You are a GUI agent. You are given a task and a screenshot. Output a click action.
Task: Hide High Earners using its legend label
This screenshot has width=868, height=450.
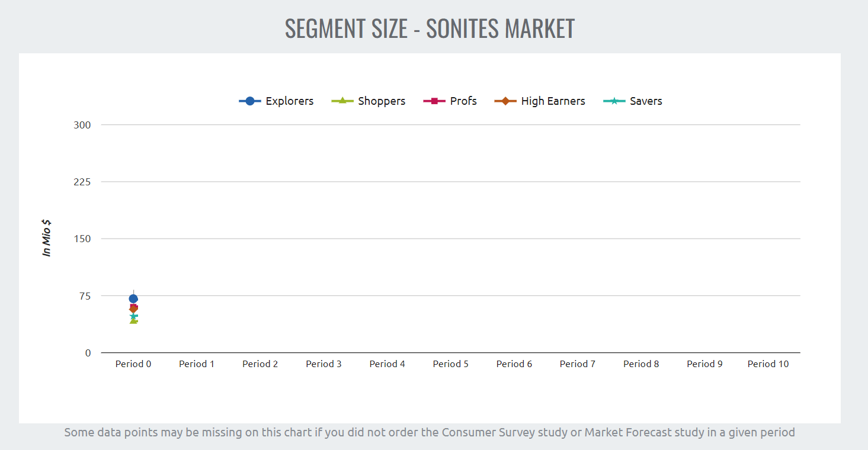[x=553, y=101]
